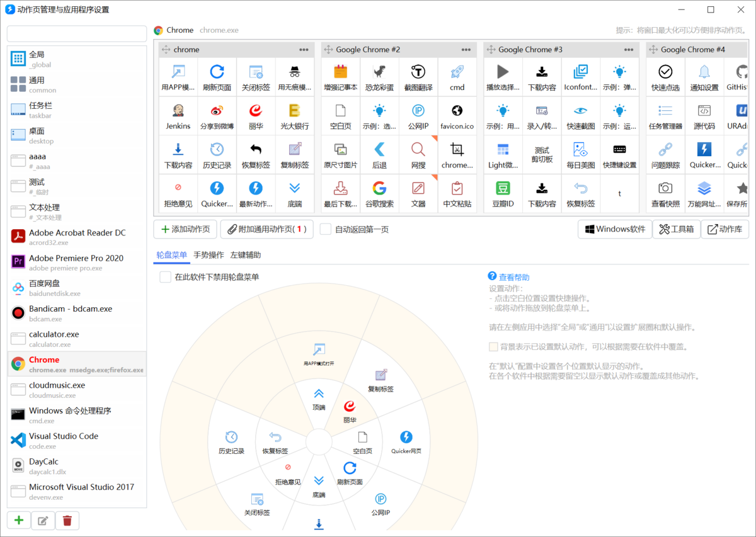Click the 添加动作页 button
Viewport: 756px width, 537px height.
(x=185, y=229)
